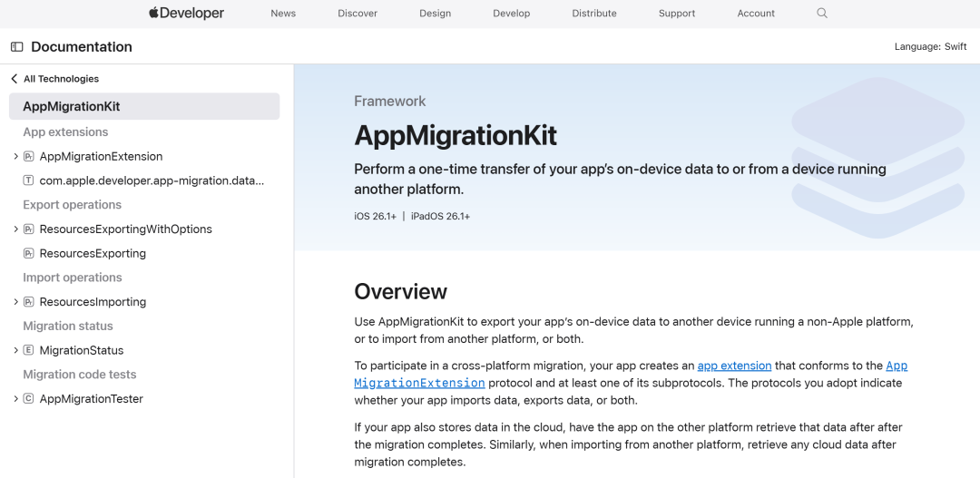The image size is (980, 478).
Task: Select ResourcesExporting in the sidebar
Action: (93, 254)
